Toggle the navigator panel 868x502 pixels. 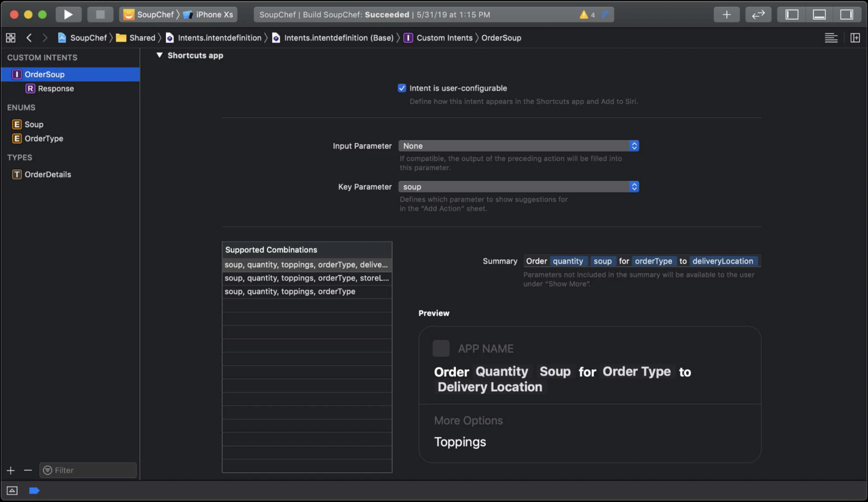(792, 15)
